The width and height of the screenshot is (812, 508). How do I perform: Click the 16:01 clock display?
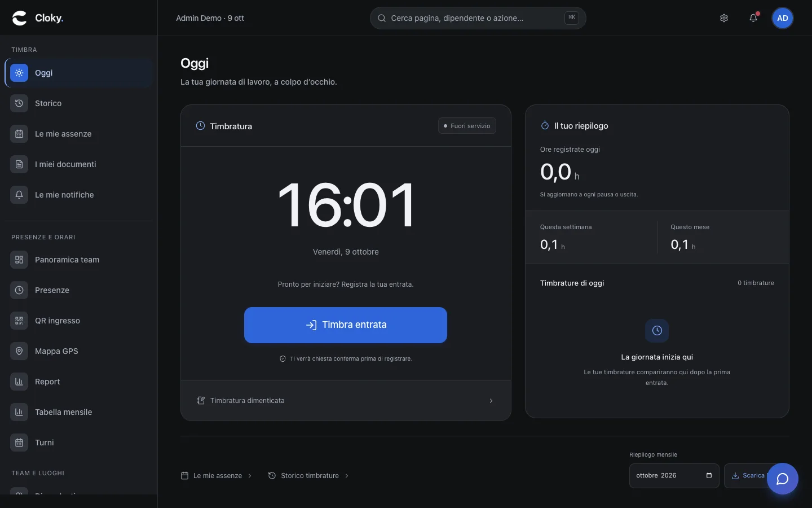point(346,205)
